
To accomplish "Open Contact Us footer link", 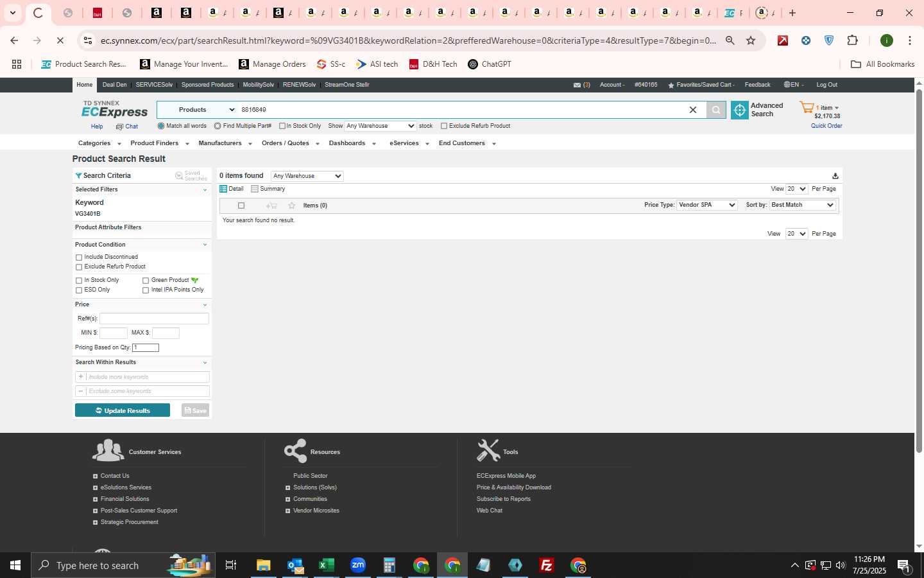I will pyautogui.click(x=115, y=476).
